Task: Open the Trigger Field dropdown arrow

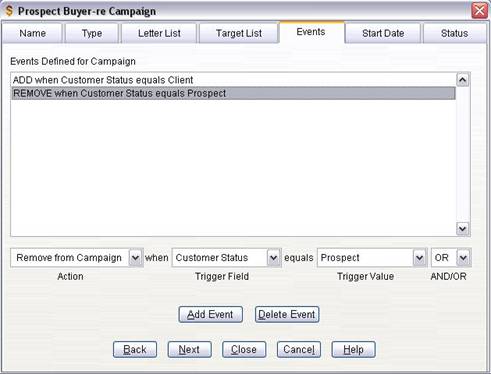Action: click(274, 258)
